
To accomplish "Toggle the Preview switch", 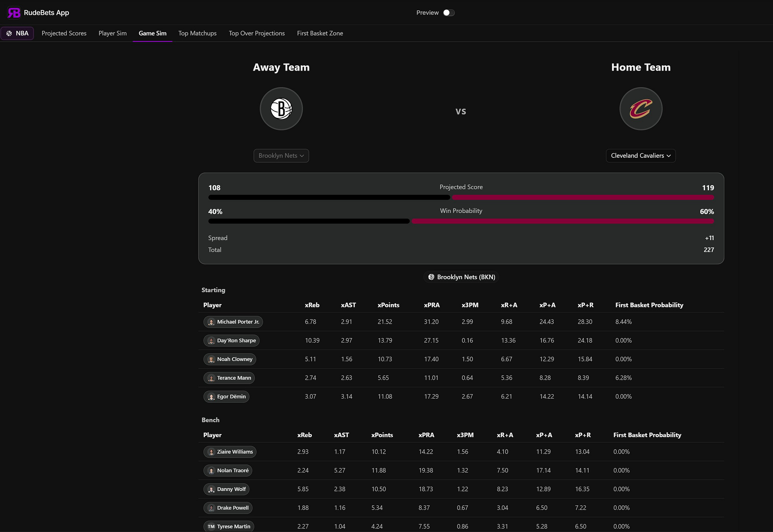I will click(449, 13).
